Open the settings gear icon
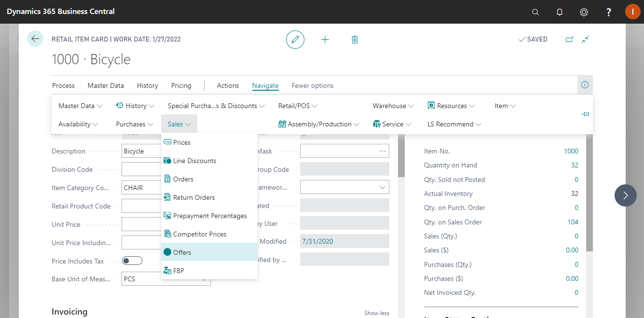The height and width of the screenshot is (318, 644). tap(584, 12)
